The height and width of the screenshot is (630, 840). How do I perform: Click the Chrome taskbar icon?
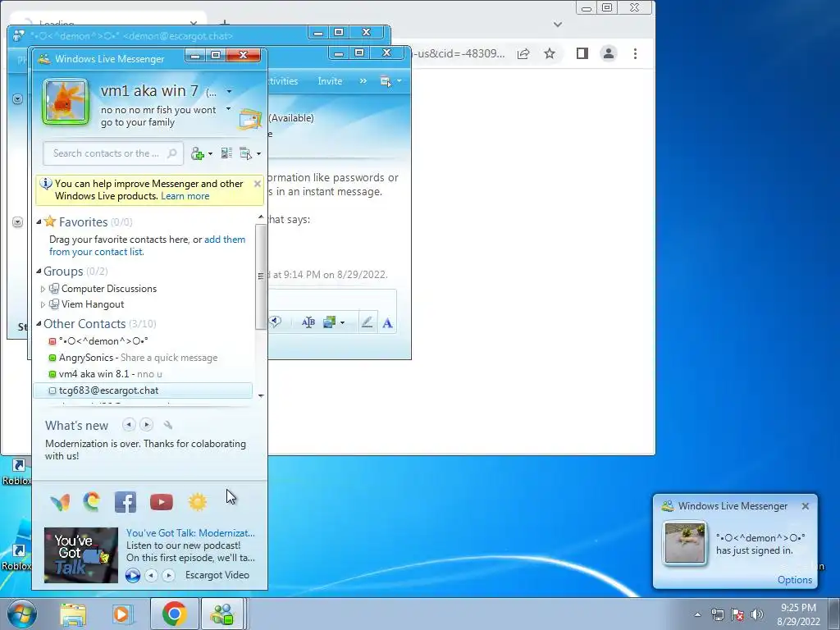(174, 614)
